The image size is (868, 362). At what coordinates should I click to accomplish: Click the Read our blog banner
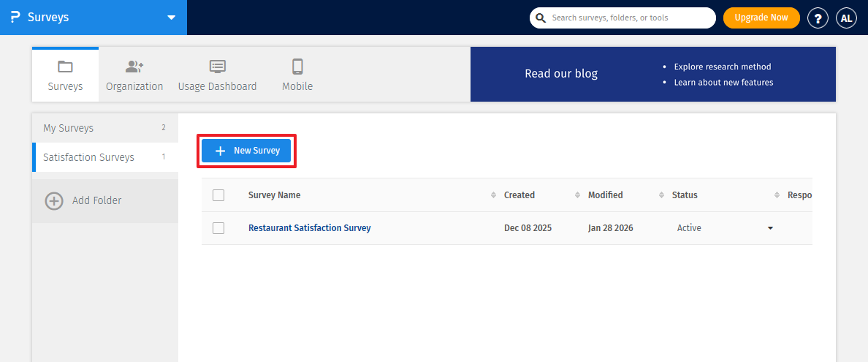652,75
